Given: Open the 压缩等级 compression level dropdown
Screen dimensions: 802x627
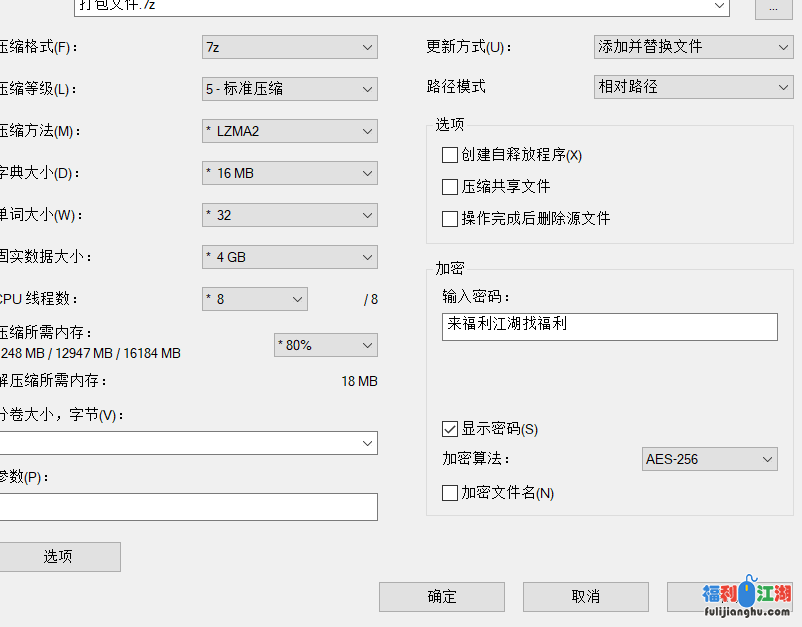Looking at the screenshot, I should 289,88.
